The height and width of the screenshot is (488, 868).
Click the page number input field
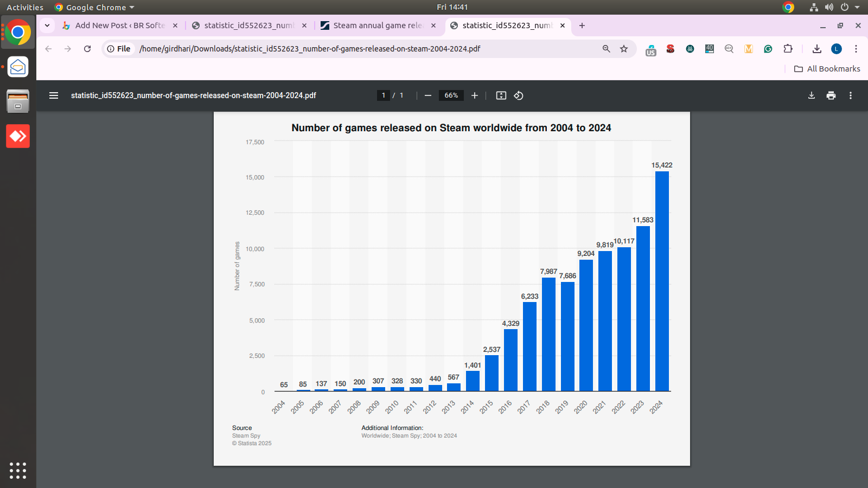click(x=384, y=95)
